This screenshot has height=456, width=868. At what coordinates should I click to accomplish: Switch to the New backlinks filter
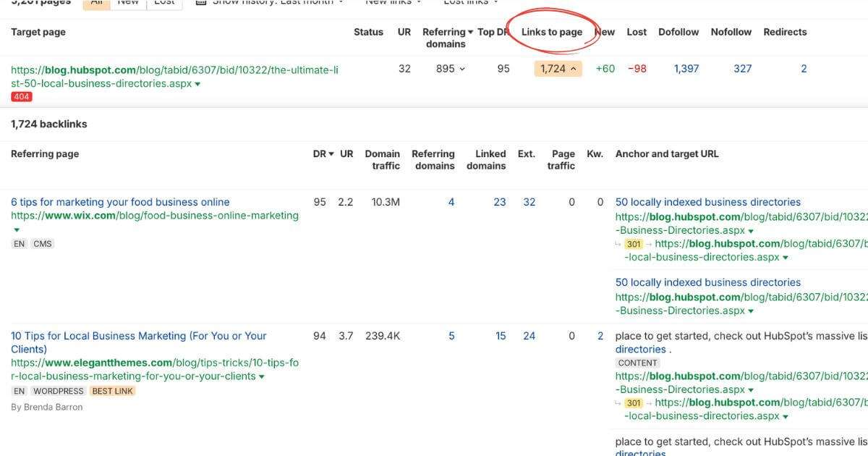tap(128, 2)
